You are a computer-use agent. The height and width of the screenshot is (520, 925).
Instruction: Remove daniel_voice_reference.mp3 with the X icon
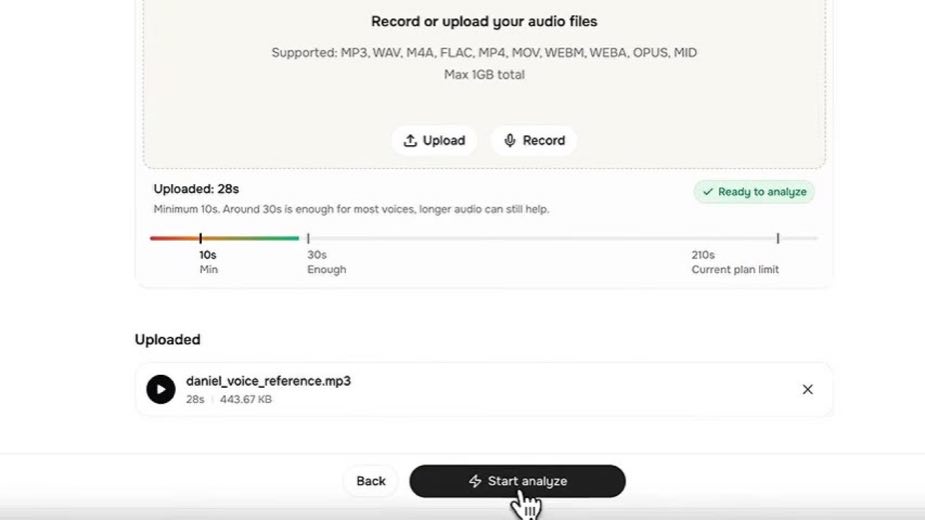(x=808, y=390)
